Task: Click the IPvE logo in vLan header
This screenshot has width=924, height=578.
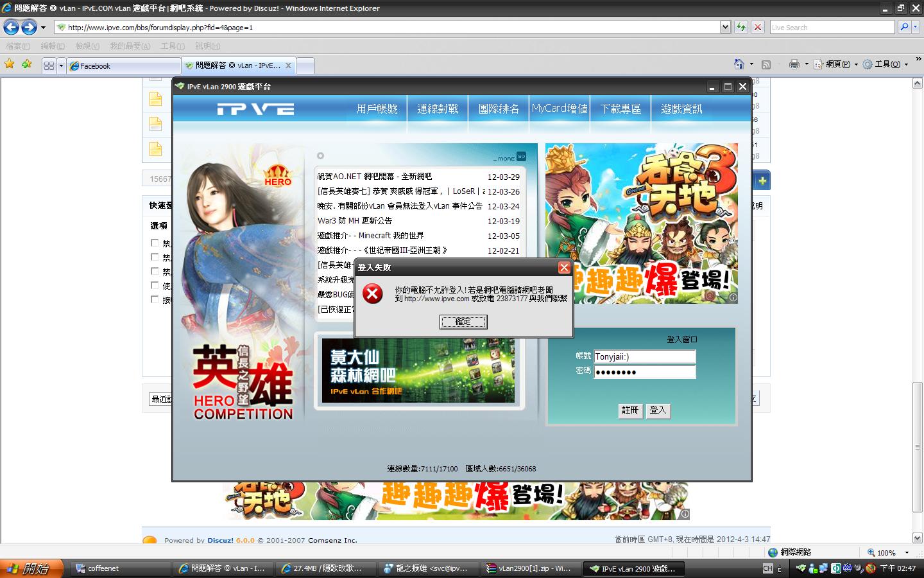Action: (255, 109)
